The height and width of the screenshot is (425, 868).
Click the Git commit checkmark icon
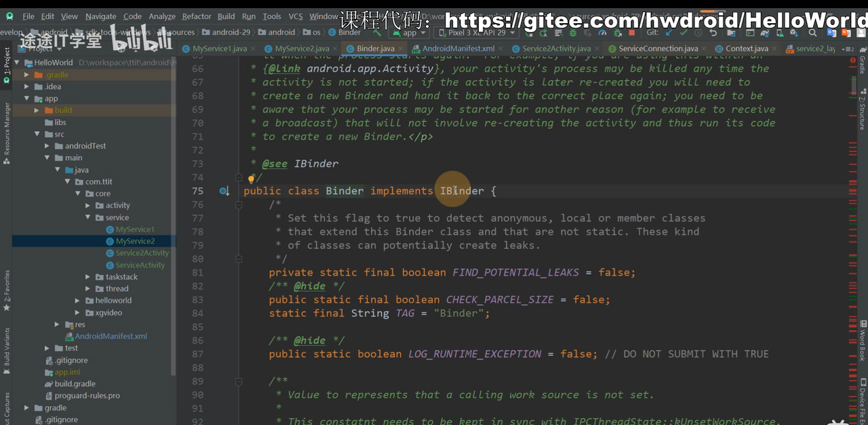(684, 32)
